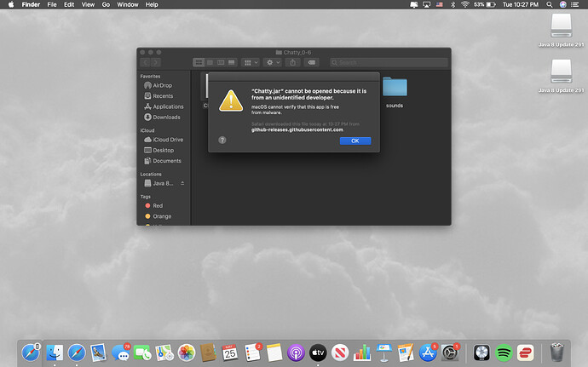
Task: Open Numbers from the Dock
Action: pyautogui.click(x=362, y=353)
